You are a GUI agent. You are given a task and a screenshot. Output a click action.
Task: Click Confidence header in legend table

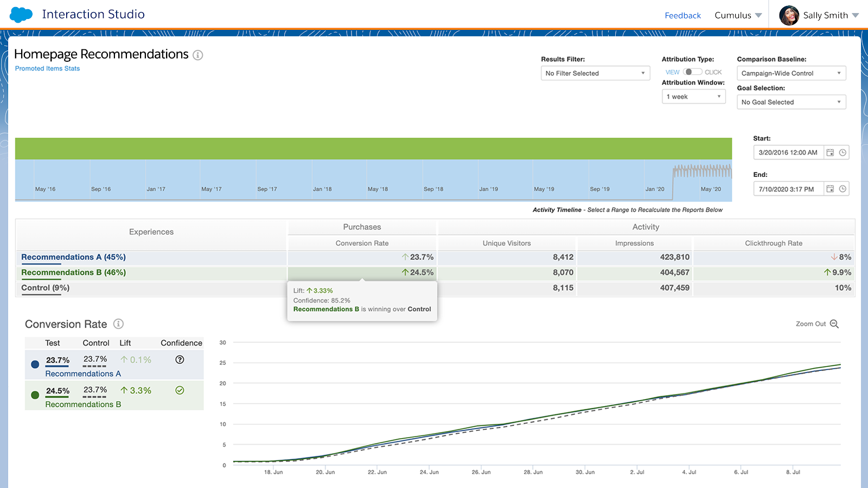tap(181, 343)
